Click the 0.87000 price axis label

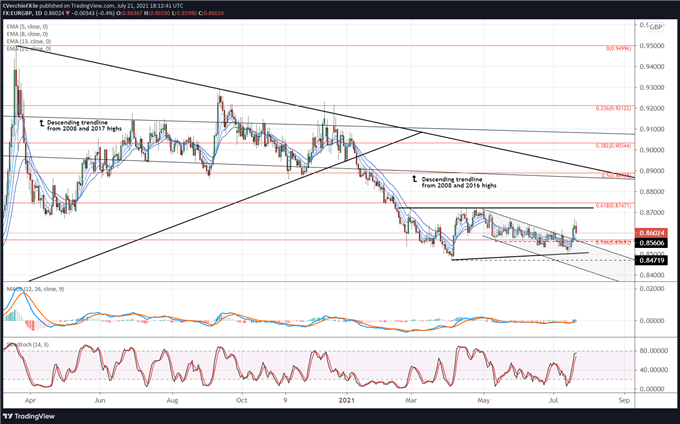tap(651, 212)
